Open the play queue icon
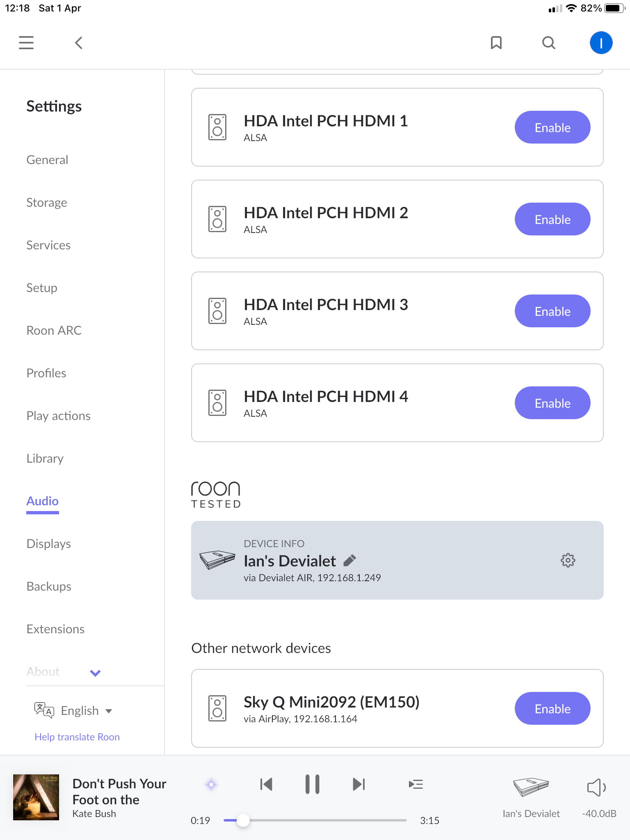The width and height of the screenshot is (630, 840). pos(416,785)
